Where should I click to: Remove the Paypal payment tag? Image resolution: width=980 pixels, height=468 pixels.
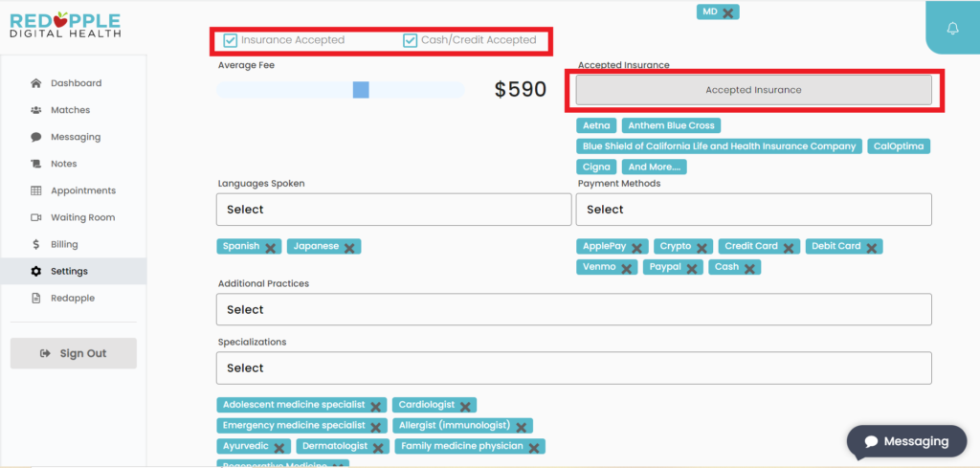tap(692, 268)
